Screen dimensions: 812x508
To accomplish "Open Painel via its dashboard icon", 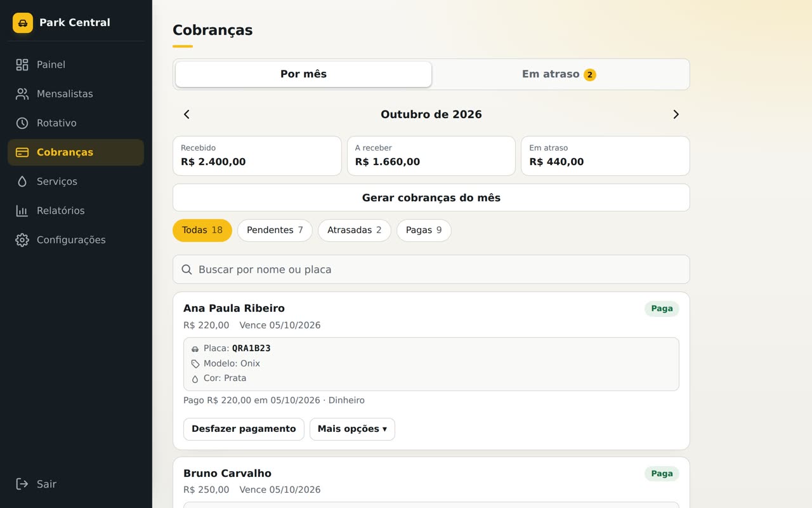I will click(x=22, y=65).
